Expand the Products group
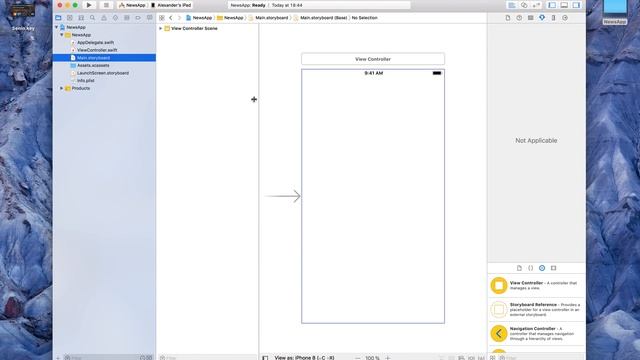 point(62,88)
